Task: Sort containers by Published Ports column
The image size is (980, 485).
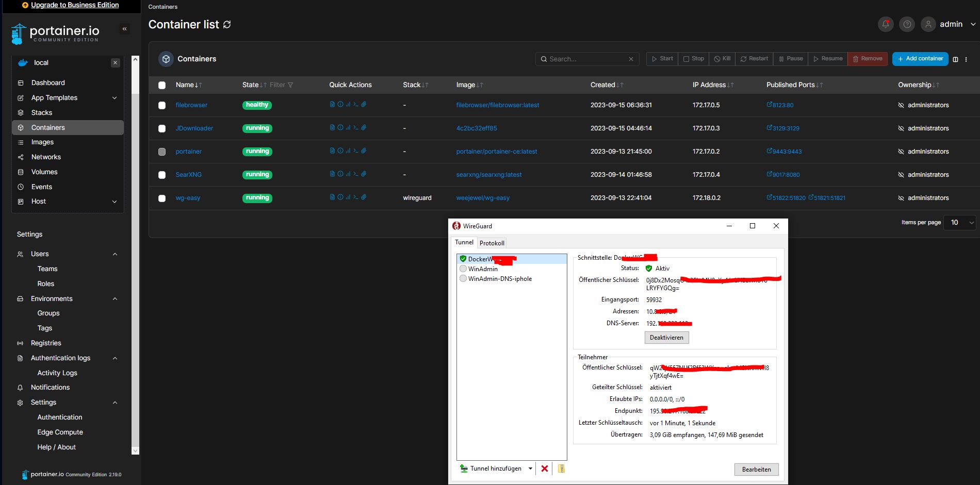Action: click(x=794, y=85)
